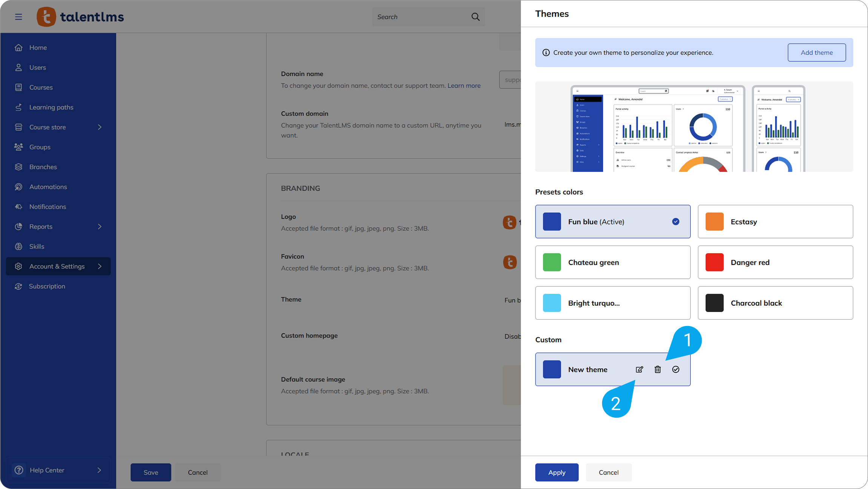This screenshot has height=489, width=868.
Task: Click the Danger red color swatch
Action: pos(714,262)
